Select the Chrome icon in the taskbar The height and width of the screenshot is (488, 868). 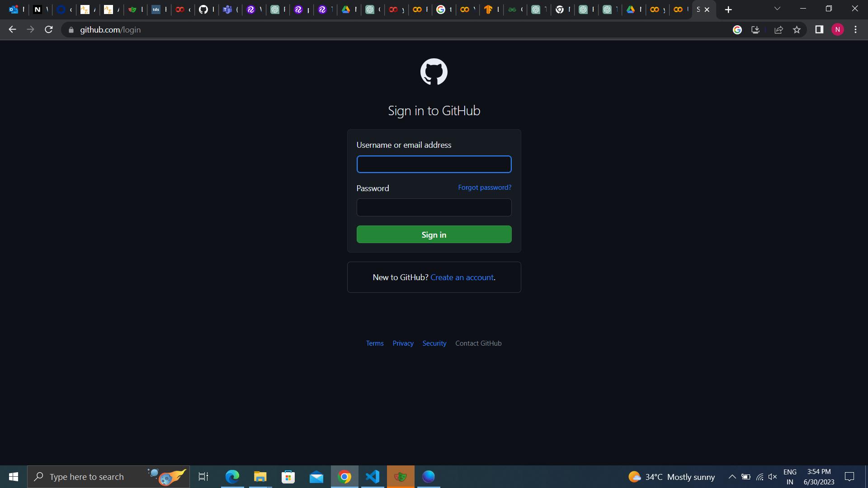click(344, 477)
